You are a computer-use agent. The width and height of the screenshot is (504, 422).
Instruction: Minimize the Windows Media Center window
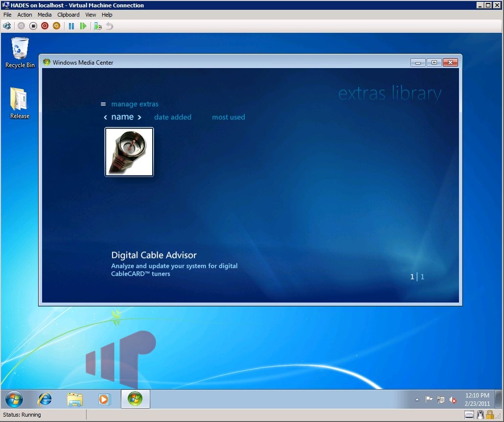click(418, 62)
